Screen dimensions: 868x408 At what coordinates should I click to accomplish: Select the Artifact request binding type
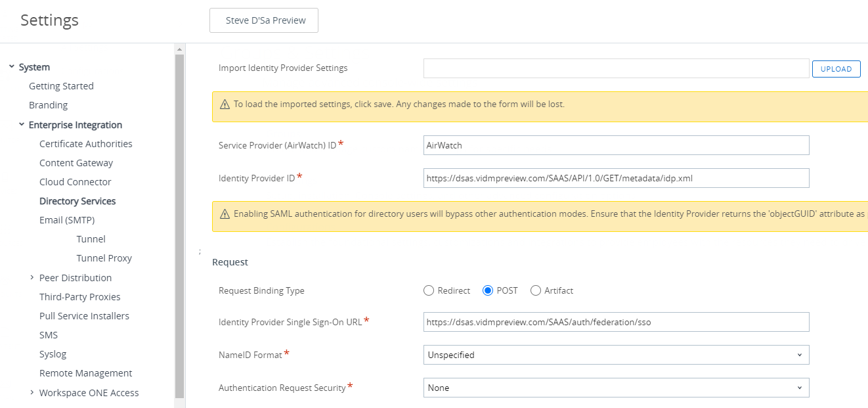(536, 290)
